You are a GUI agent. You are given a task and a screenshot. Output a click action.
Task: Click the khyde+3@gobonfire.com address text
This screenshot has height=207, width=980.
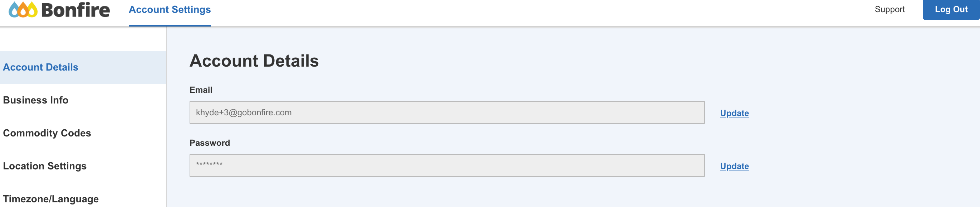[x=244, y=112]
